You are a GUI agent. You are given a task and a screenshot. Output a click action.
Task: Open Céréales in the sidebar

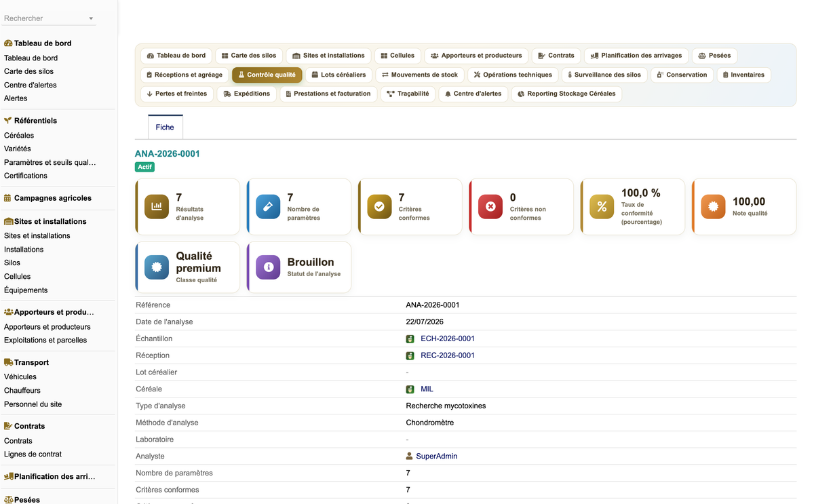pyautogui.click(x=19, y=136)
